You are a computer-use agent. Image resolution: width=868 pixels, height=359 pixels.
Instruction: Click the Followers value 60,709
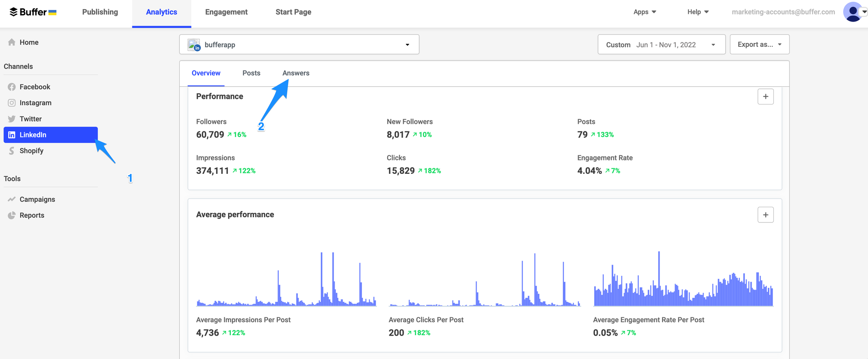[x=210, y=134]
